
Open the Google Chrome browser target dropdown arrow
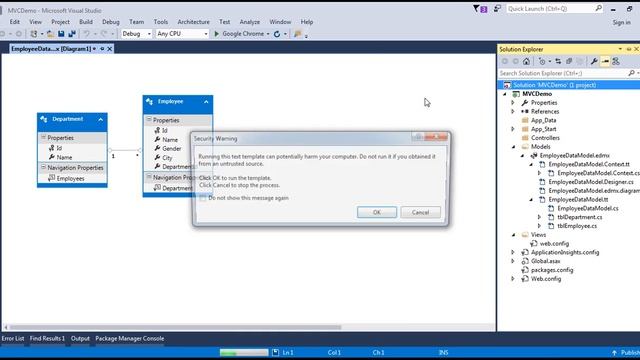268,34
